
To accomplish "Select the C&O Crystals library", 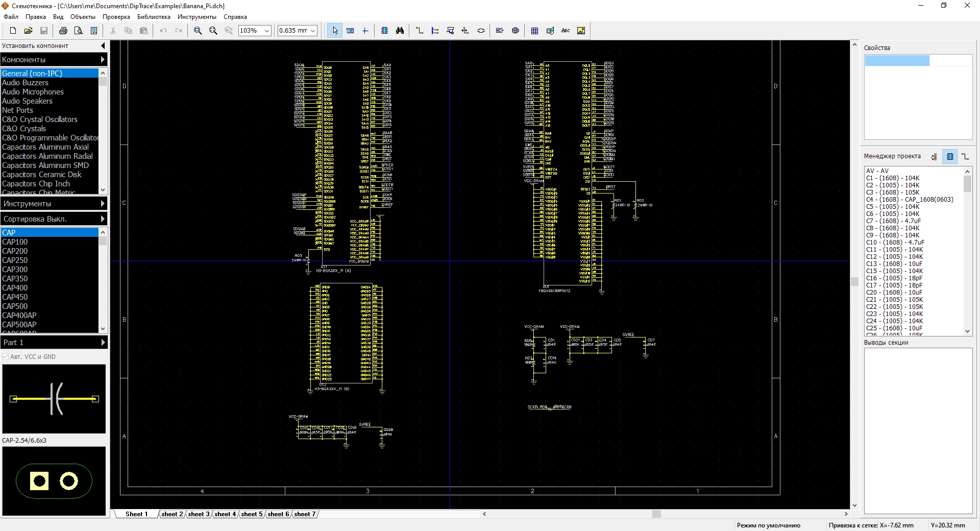I will coord(50,129).
